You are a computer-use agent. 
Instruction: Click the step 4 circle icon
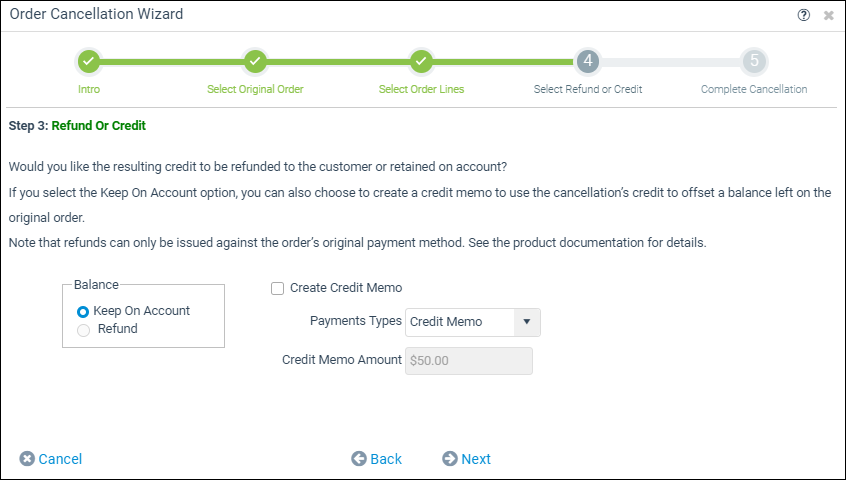(x=588, y=61)
